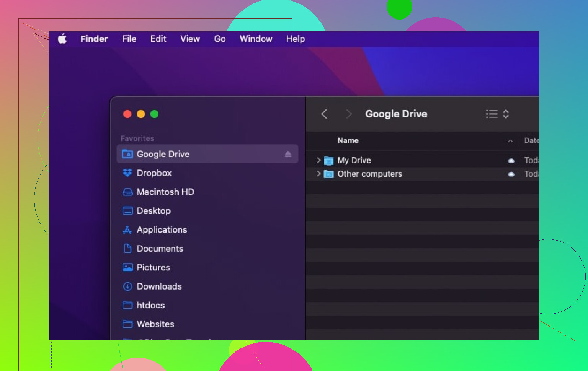The height and width of the screenshot is (371, 588).
Task: Select the My Drive row name
Action: (354, 160)
